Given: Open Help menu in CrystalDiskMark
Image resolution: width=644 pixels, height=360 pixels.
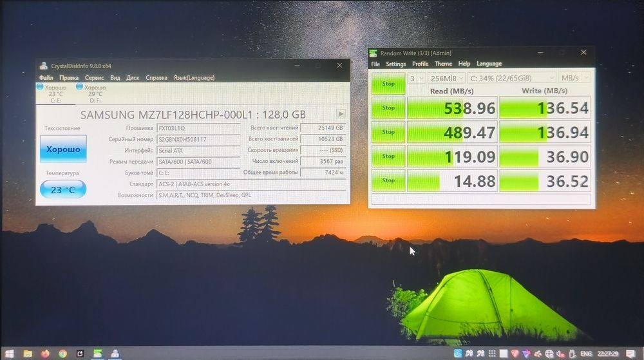Looking at the screenshot, I should (x=464, y=64).
